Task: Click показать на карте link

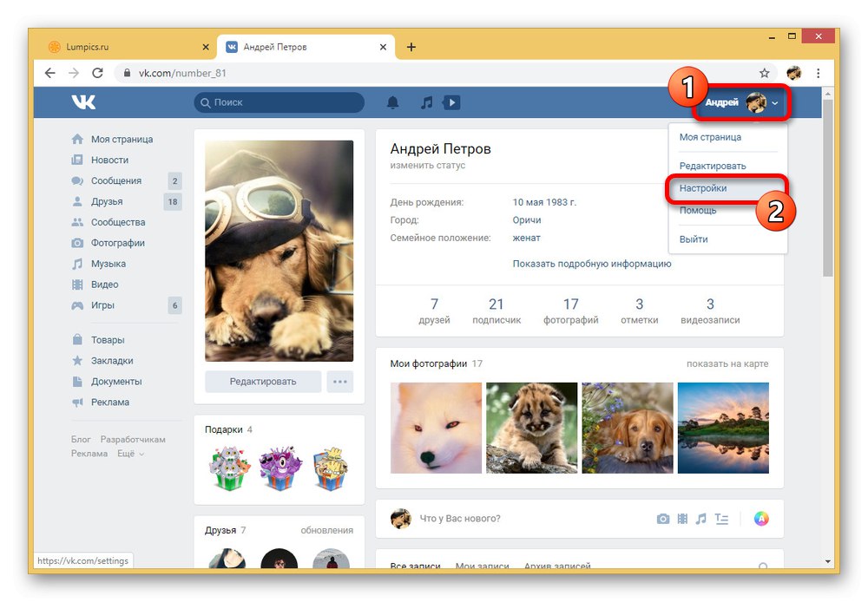Action: [727, 363]
